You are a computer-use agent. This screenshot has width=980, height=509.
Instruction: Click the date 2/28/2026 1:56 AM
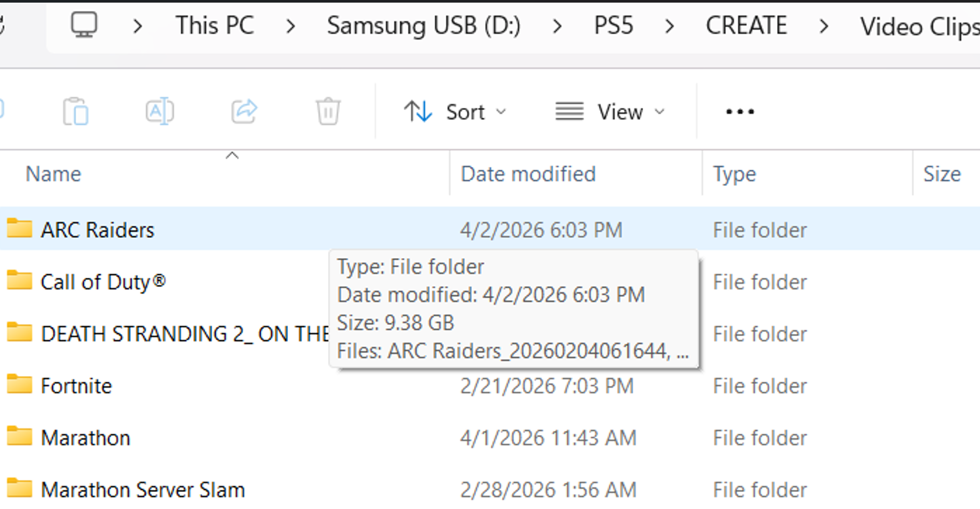[548, 490]
